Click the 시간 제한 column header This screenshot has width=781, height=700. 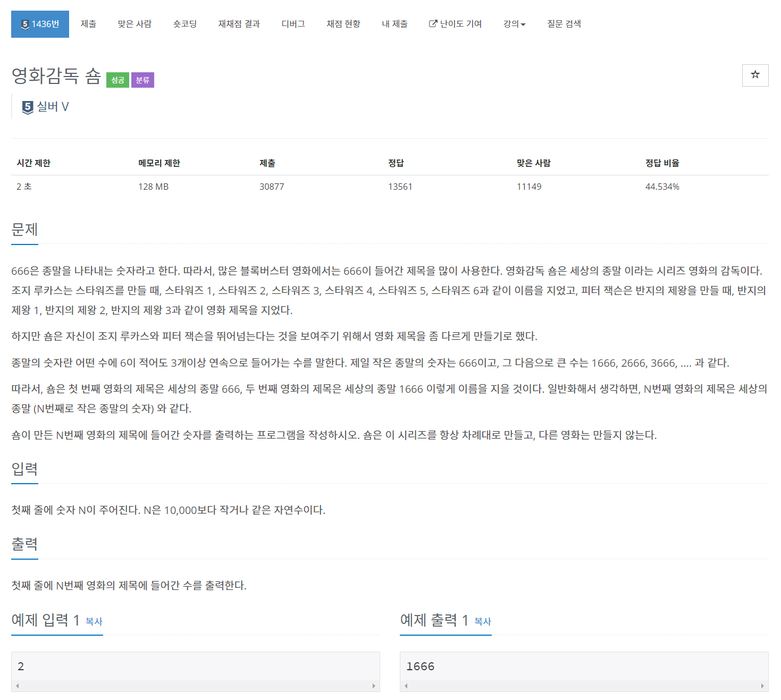coord(33,163)
